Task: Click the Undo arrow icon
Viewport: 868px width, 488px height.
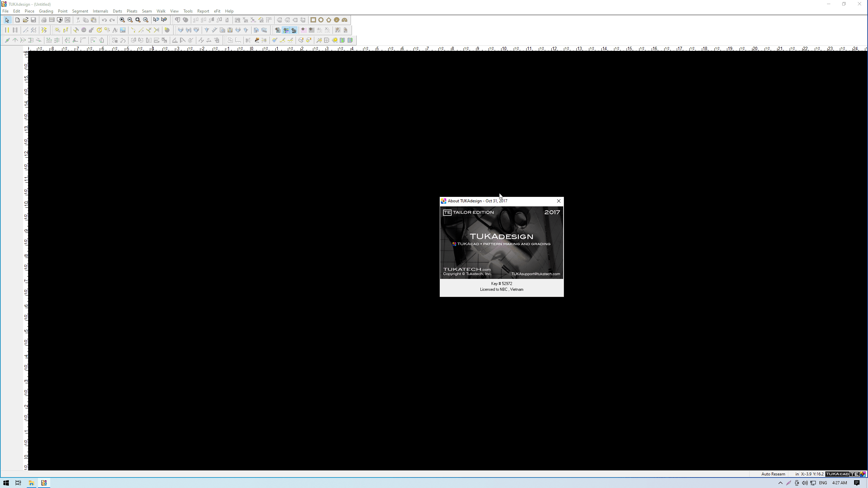Action: [104, 20]
